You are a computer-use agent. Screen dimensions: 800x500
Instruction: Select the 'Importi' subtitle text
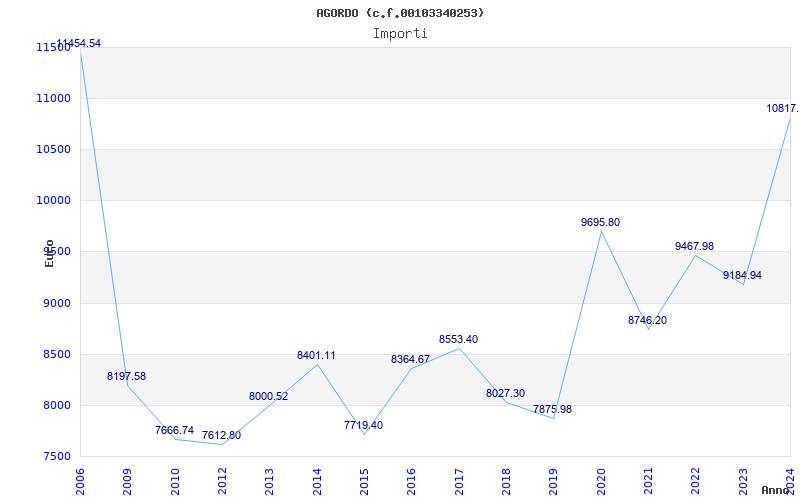(x=400, y=34)
